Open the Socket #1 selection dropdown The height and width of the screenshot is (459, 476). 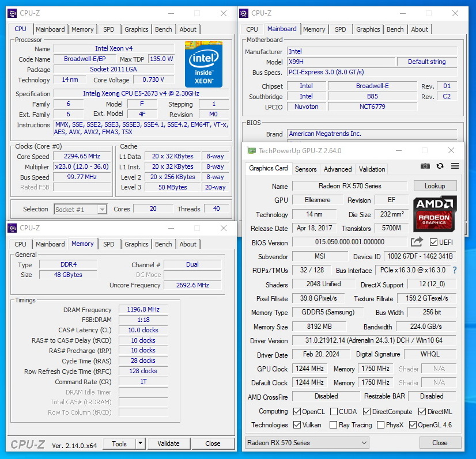pyautogui.click(x=81, y=209)
